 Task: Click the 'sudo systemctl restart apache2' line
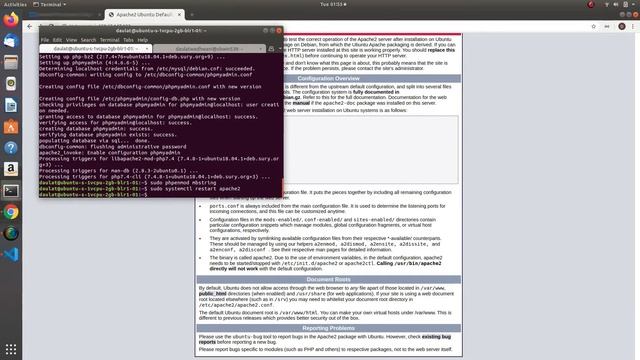click(x=140, y=189)
